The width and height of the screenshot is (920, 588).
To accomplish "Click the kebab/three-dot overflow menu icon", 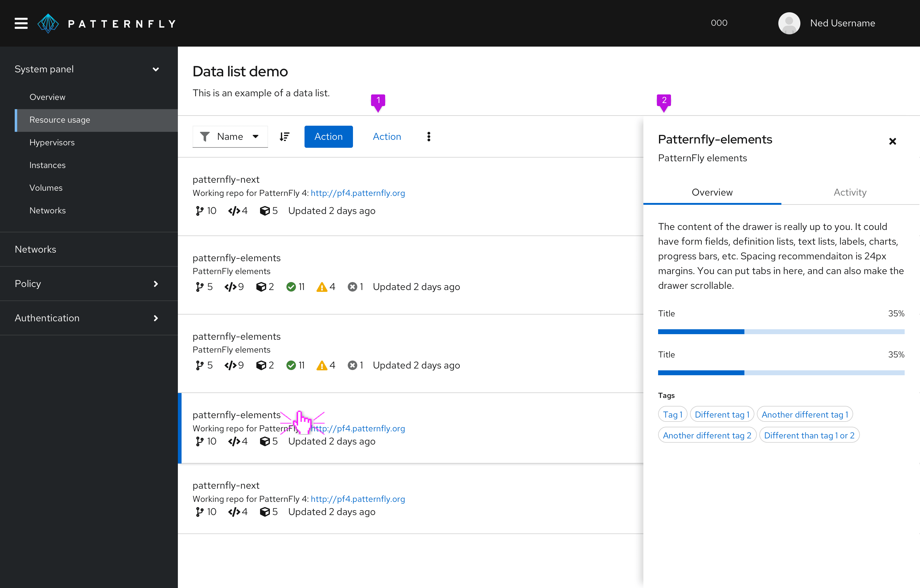I will 428,136.
